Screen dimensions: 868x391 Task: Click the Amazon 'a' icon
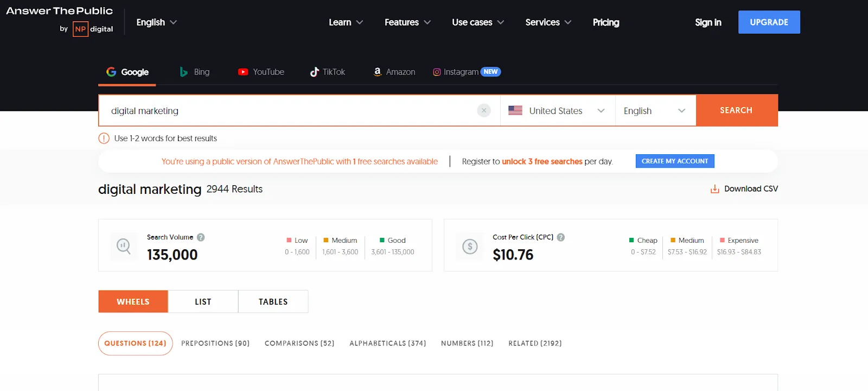[378, 72]
